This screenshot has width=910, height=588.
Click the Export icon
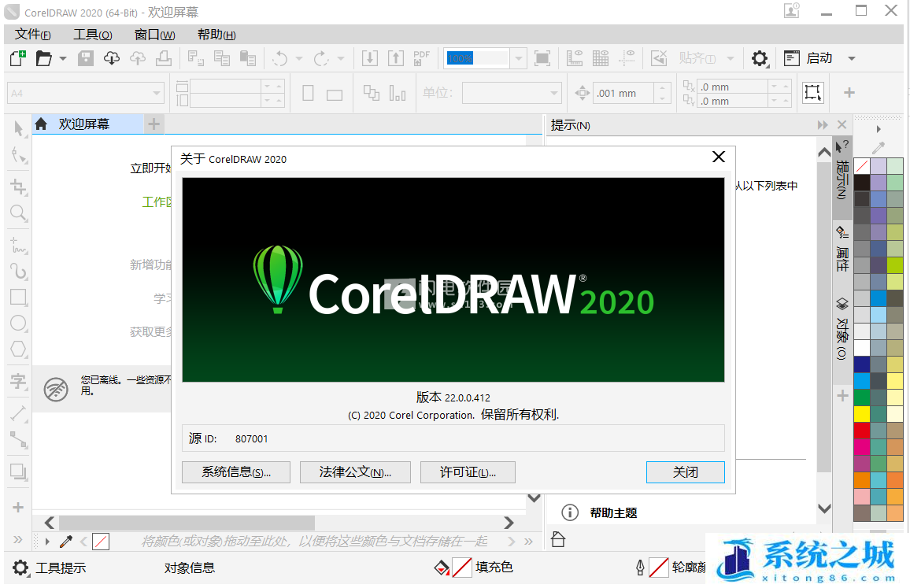pos(396,58)
